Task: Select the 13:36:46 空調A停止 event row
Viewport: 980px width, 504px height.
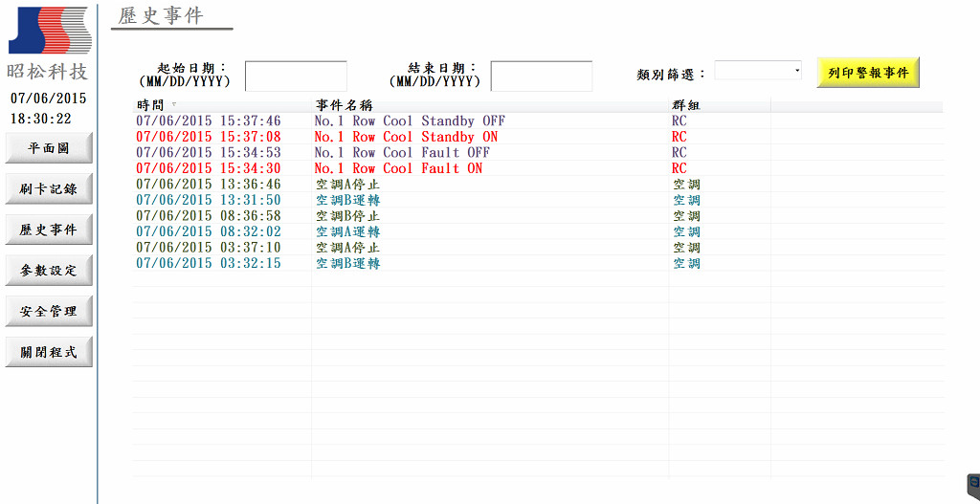Action: point(538,185)
